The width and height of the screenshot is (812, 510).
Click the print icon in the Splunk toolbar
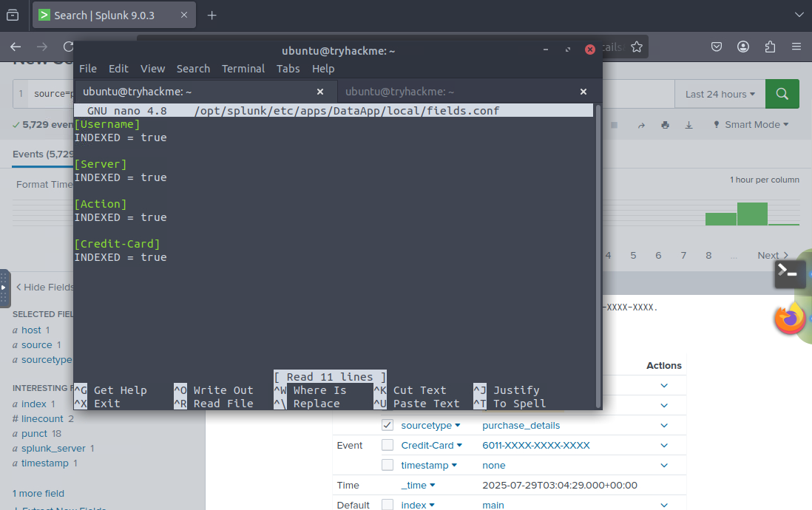click(x=666, y=125)
